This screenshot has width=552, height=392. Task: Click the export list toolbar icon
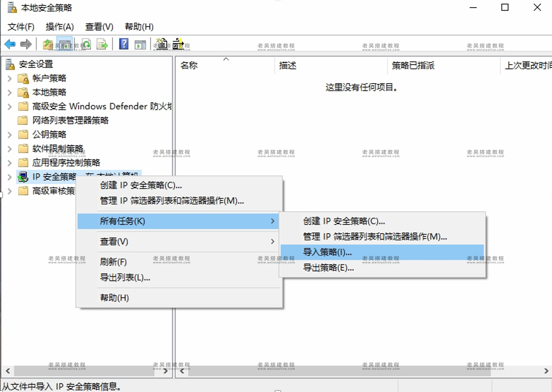pyautogui.click(x=102, y=44)
